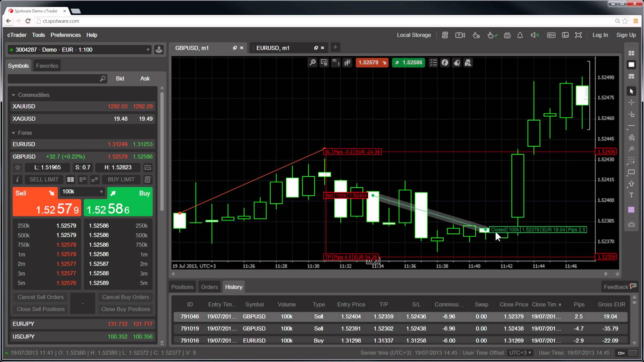Share the chart to Facebook
The width and height of the screenshot is (644, 362).
tap(445, 63)
